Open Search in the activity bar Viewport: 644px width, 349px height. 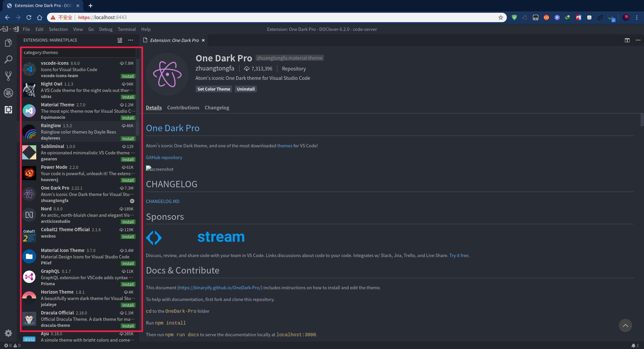coord(8,59)
